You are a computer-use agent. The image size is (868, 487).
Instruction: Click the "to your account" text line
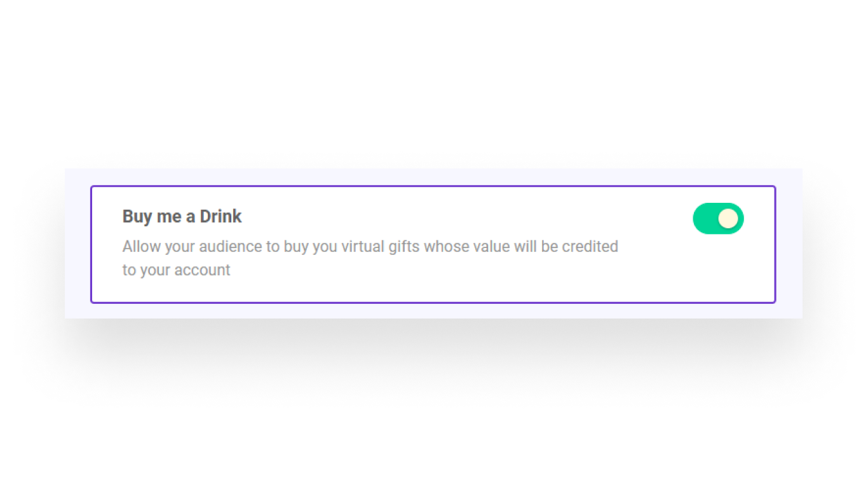pos(176,270)
